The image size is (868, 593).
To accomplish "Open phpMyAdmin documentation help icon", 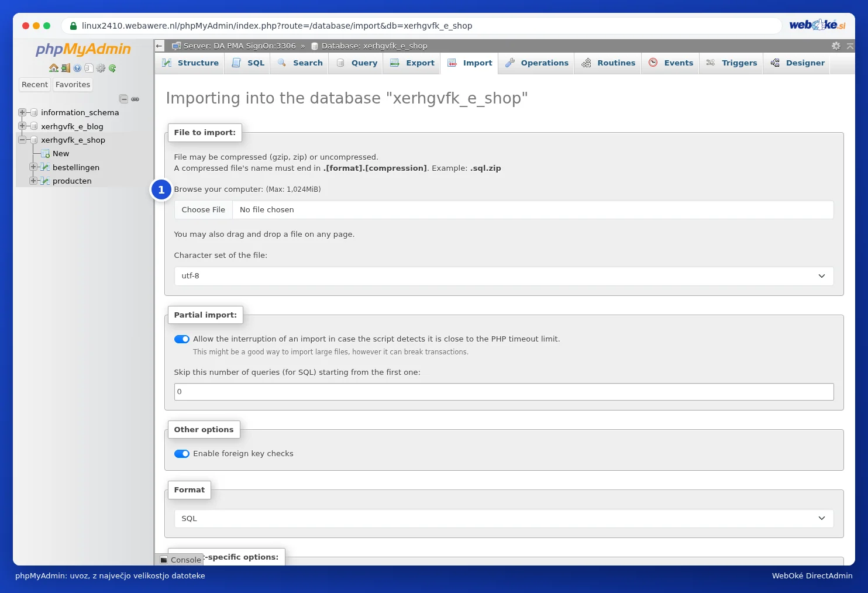I will click(x=77, y=68).
